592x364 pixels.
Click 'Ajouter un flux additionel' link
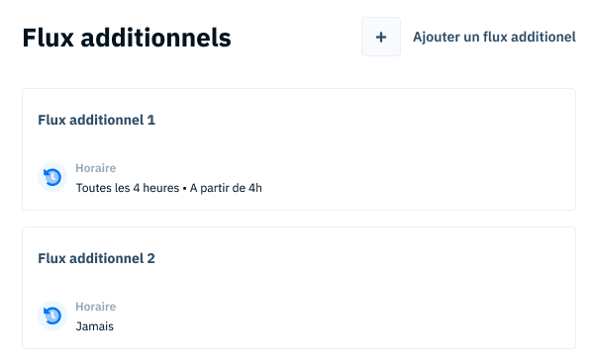[x=494, y=37]
